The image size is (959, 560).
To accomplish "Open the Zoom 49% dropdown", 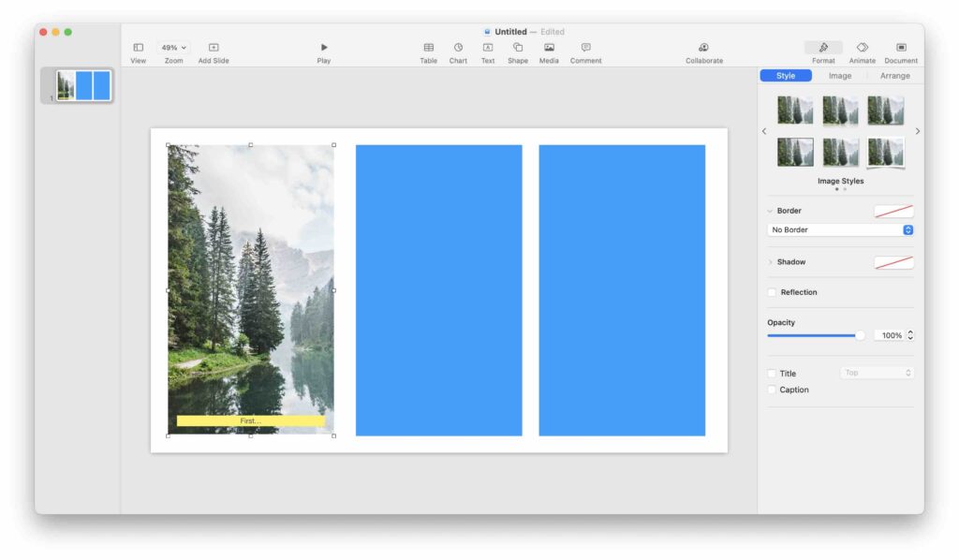I will pyautogui.click(x=173, y=48).
